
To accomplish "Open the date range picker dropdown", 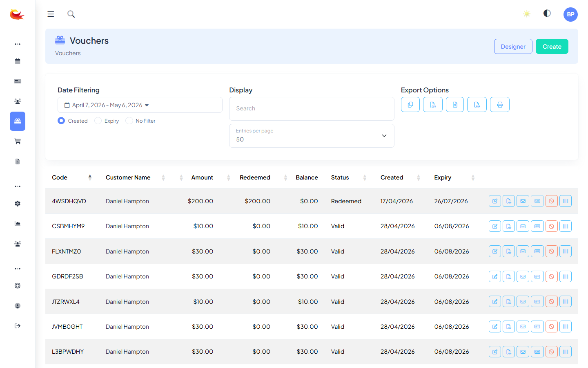I will click(140, 105).
